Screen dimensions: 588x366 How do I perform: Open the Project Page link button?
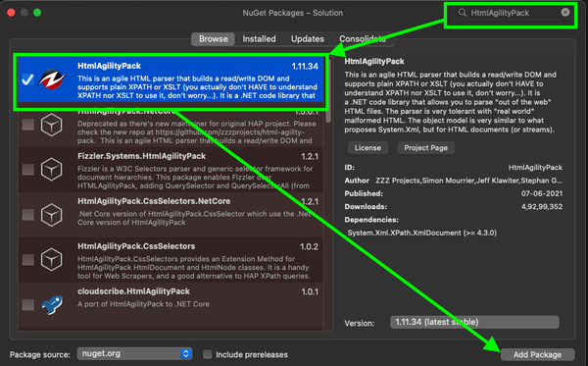click(x=425, y=148)
